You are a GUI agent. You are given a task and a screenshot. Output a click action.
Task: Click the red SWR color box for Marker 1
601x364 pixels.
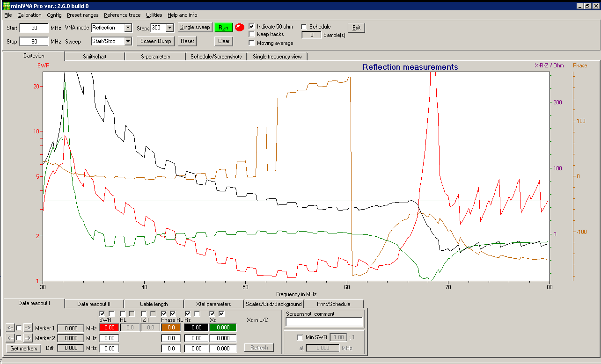coord(109,328)
